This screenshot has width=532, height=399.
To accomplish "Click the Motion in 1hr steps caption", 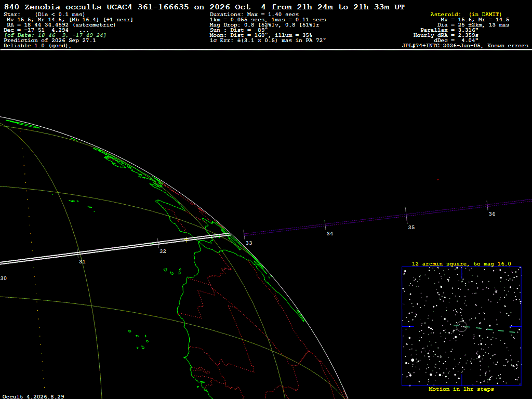I will [461, 389].
